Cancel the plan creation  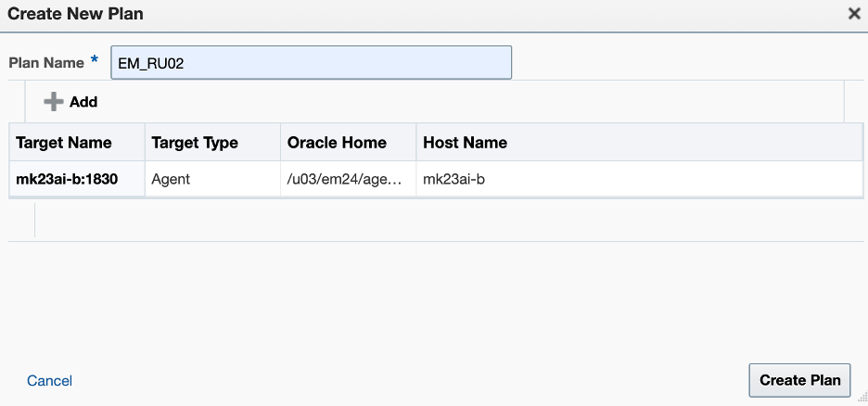pos(50,381)
